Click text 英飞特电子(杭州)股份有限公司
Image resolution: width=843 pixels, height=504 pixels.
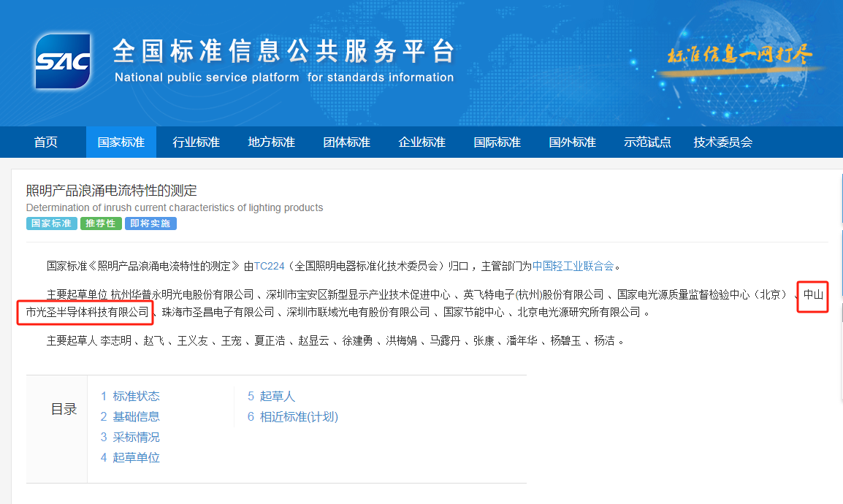(533, 294)
